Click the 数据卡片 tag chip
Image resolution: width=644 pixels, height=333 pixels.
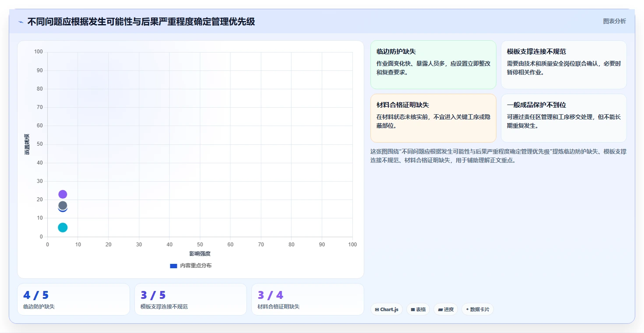477,309
